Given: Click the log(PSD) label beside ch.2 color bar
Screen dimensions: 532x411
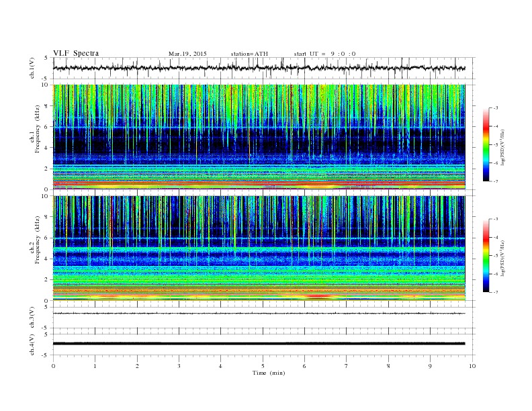Looking at the screenshot, I should coord(502,258).
